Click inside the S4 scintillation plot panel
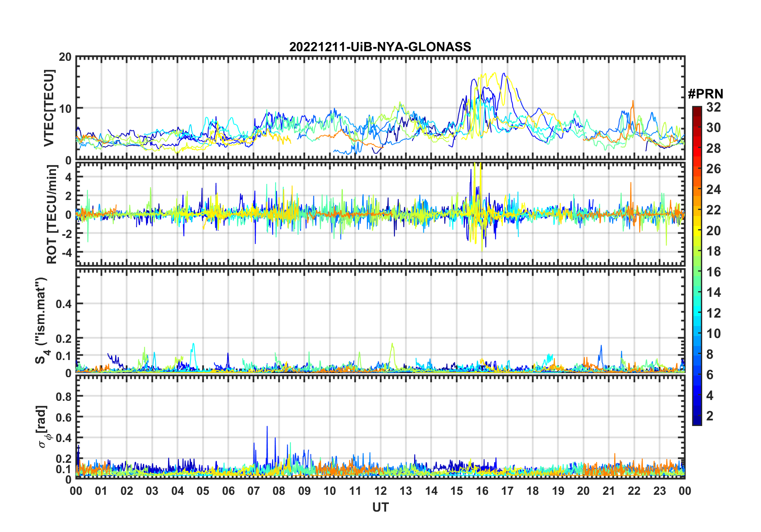 [380, 320]
